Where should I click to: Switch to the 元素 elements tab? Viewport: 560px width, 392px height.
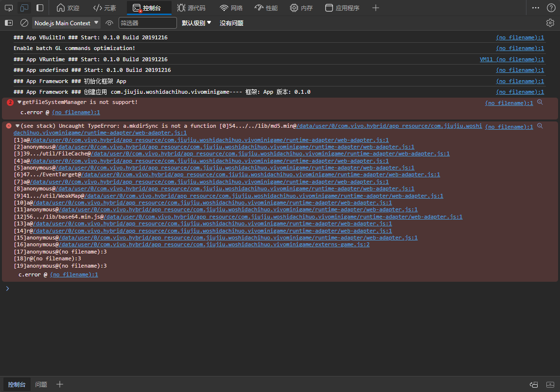click(105, 8)
